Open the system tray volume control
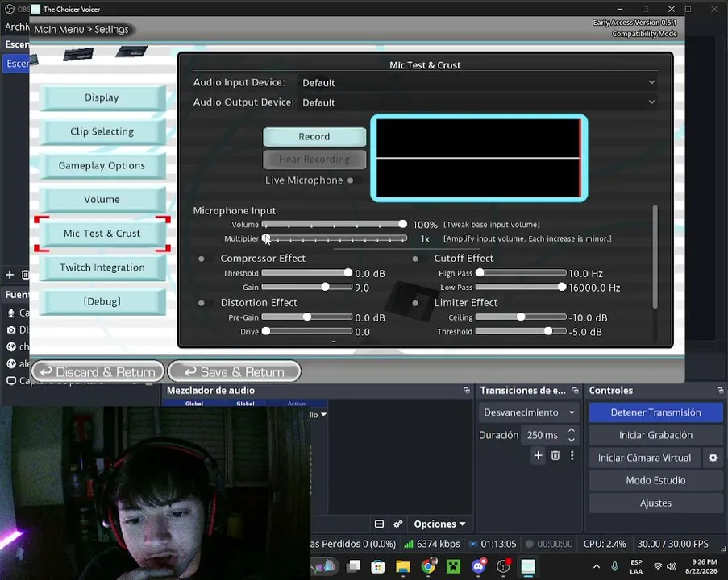This screenshot has width=728, height=580. pos(672,566)
